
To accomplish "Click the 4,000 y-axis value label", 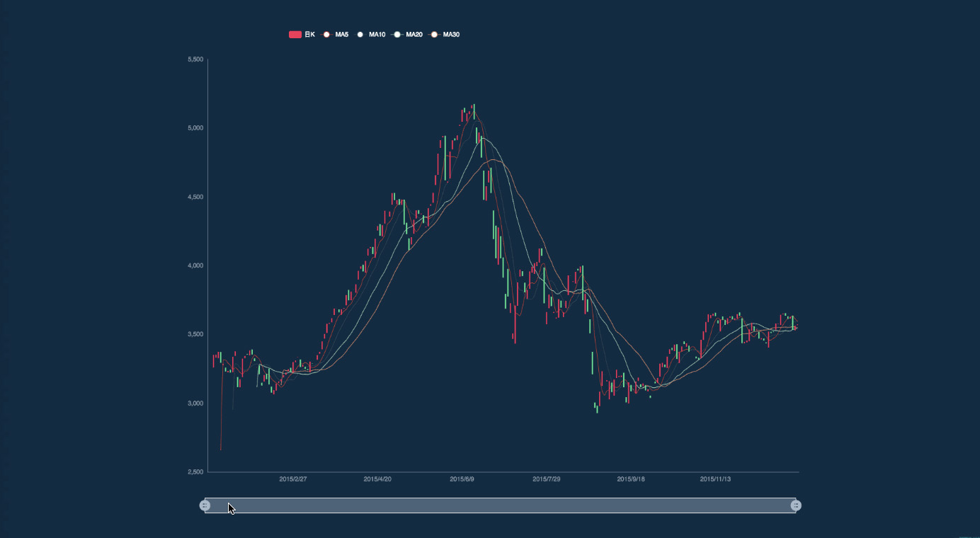I will tap(195, 265).
